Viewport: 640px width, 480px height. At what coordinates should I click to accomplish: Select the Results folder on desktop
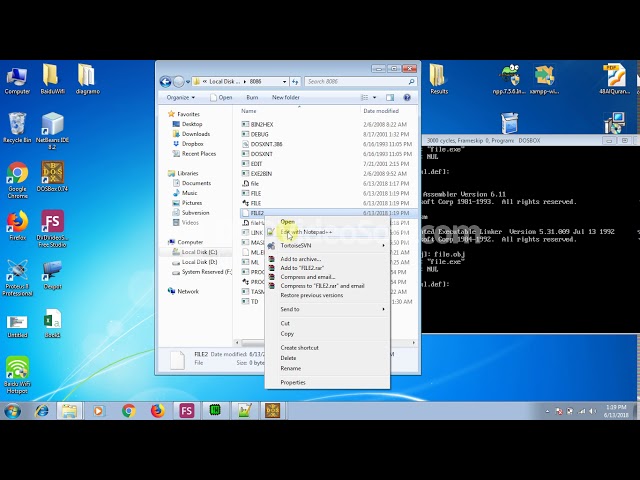439,80
